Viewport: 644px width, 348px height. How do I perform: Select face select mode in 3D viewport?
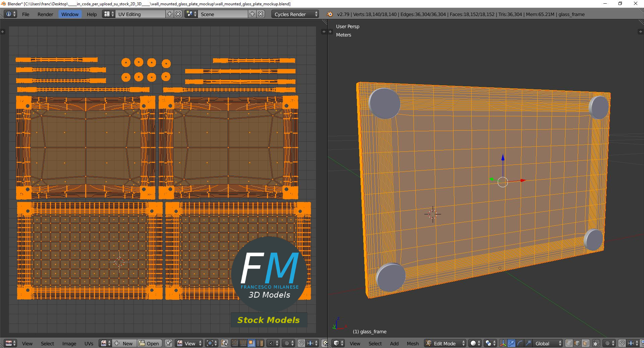(x=586, y=343)
